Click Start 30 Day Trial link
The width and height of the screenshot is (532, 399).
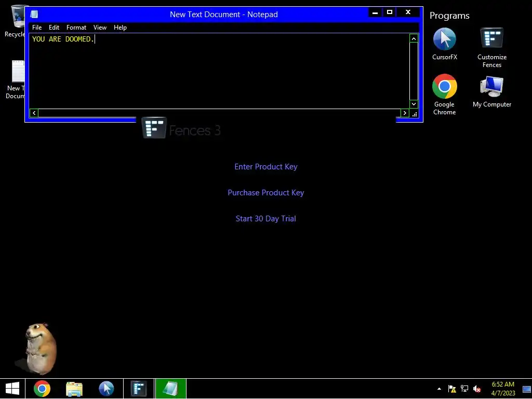pos(266,219)
